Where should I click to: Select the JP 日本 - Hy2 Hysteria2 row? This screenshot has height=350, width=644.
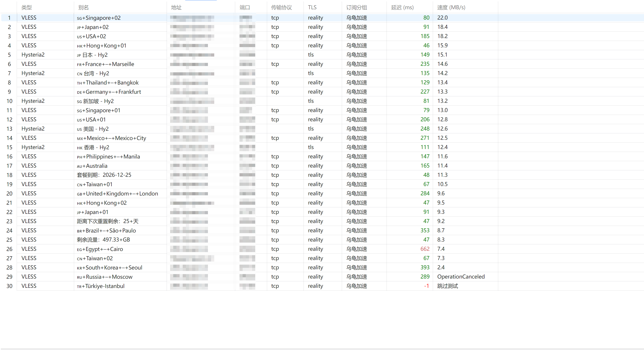(322, 55)
